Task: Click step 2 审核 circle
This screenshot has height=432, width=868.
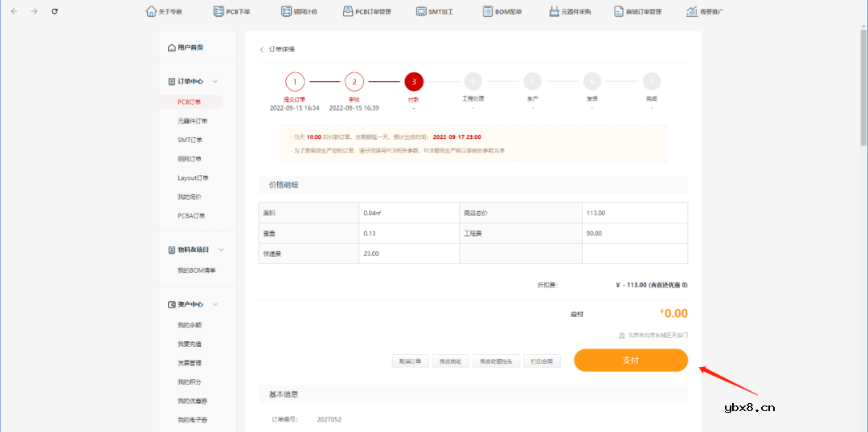Action: [x=354, y=82]
